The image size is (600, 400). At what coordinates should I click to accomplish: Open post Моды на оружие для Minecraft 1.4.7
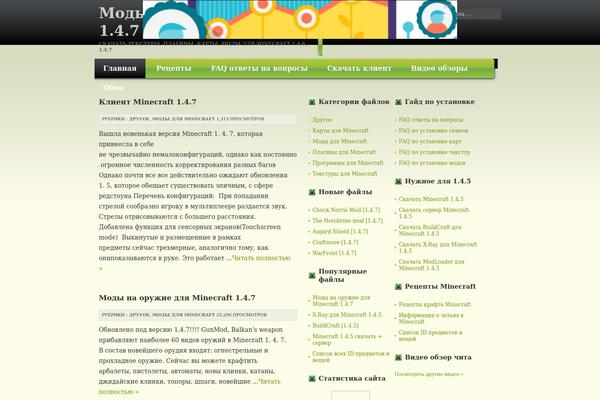tap(177, 298)
